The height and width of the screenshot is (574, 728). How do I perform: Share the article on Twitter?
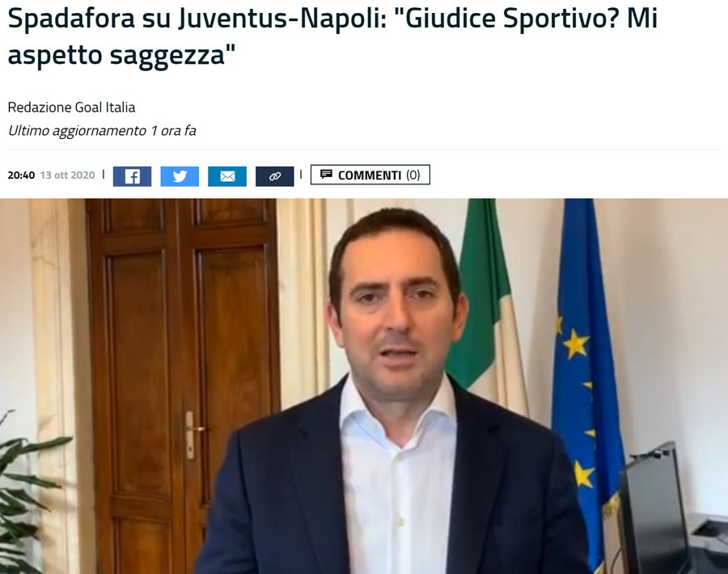point(180,176)
